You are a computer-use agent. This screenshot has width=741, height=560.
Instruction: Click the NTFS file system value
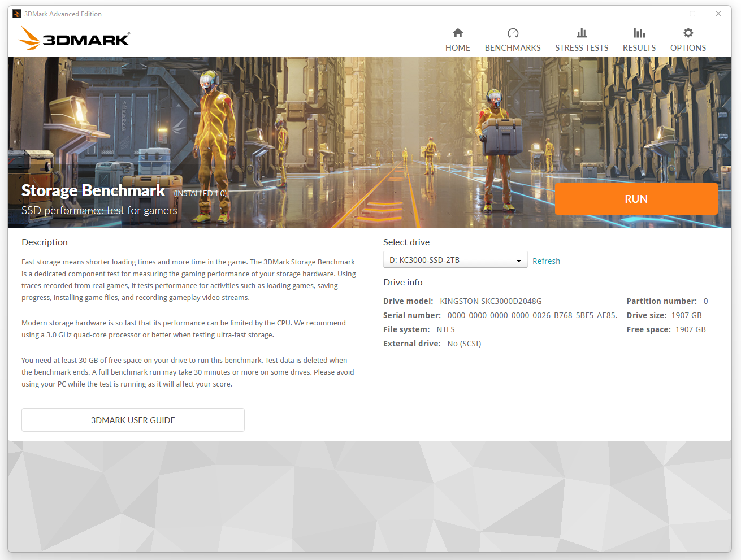(x=445, y=329)
